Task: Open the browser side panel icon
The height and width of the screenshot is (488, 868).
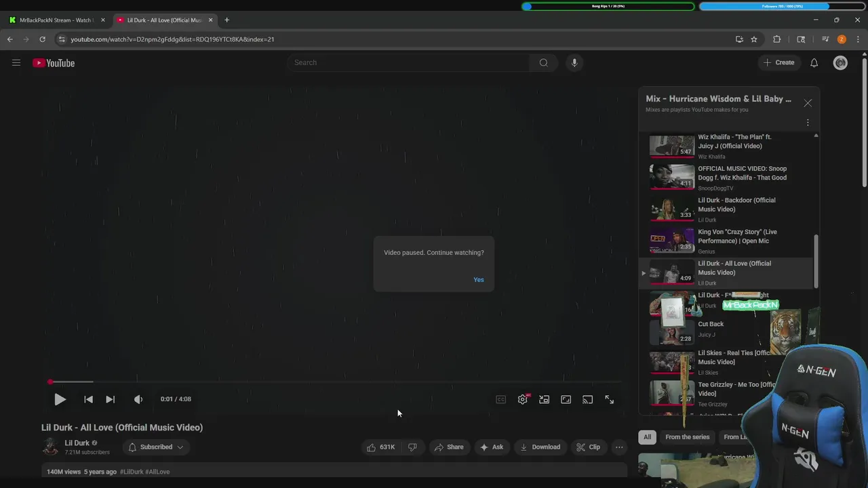Action: (x=801, y=39)
